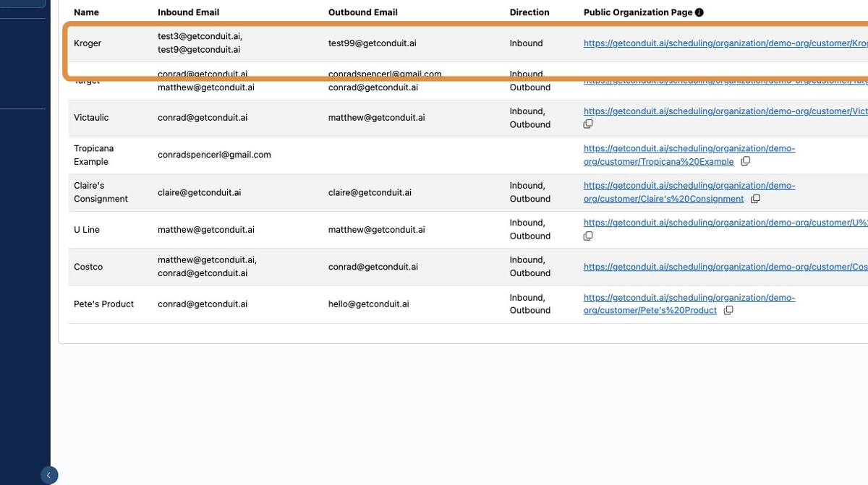This screenshot has width=868, height=485.
Task: Click the Public Organization Page column header
Action: click(638, 12)
